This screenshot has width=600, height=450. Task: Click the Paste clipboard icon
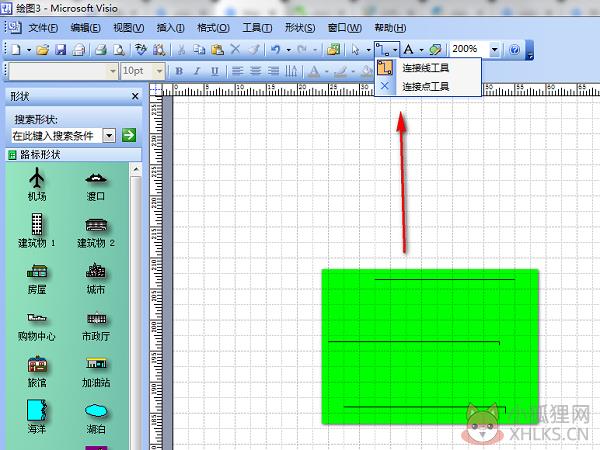pos(217,50)
